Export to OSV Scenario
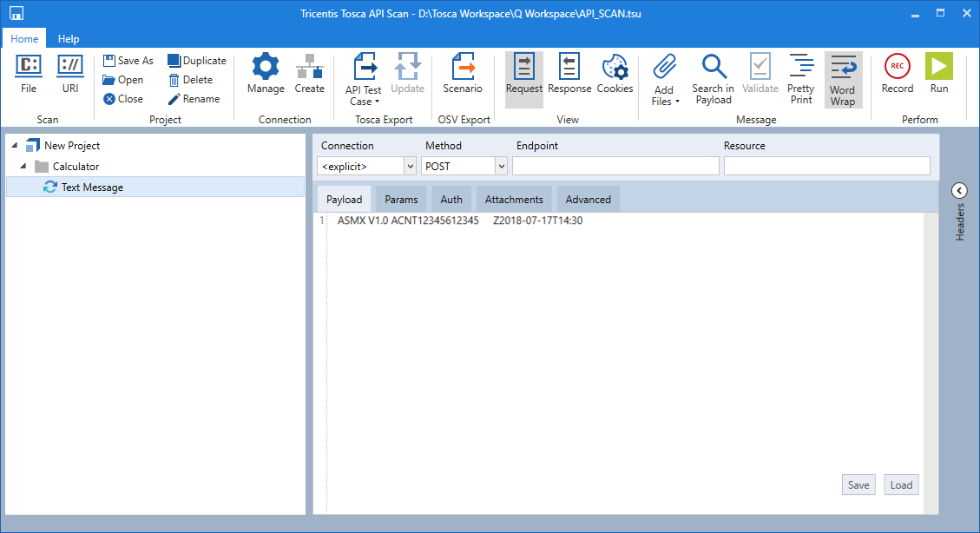 click(x=463, y=73)
